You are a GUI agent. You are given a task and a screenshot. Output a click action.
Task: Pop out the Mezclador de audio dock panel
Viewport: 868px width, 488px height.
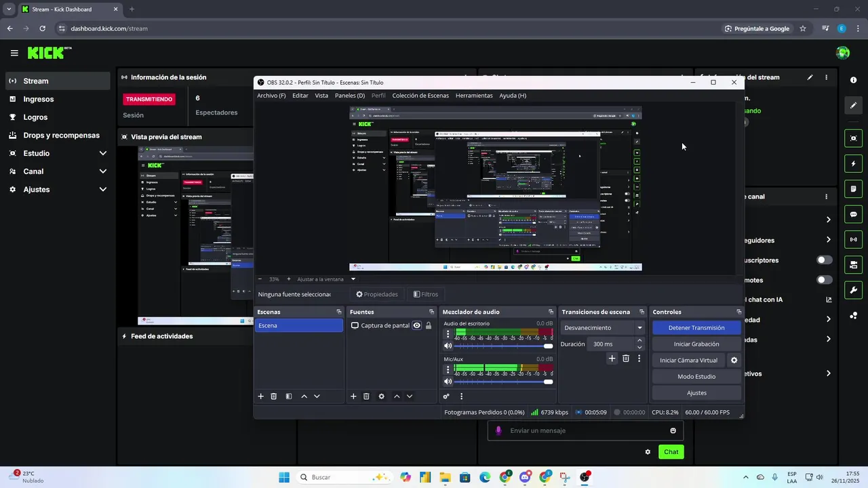[549, 312]
